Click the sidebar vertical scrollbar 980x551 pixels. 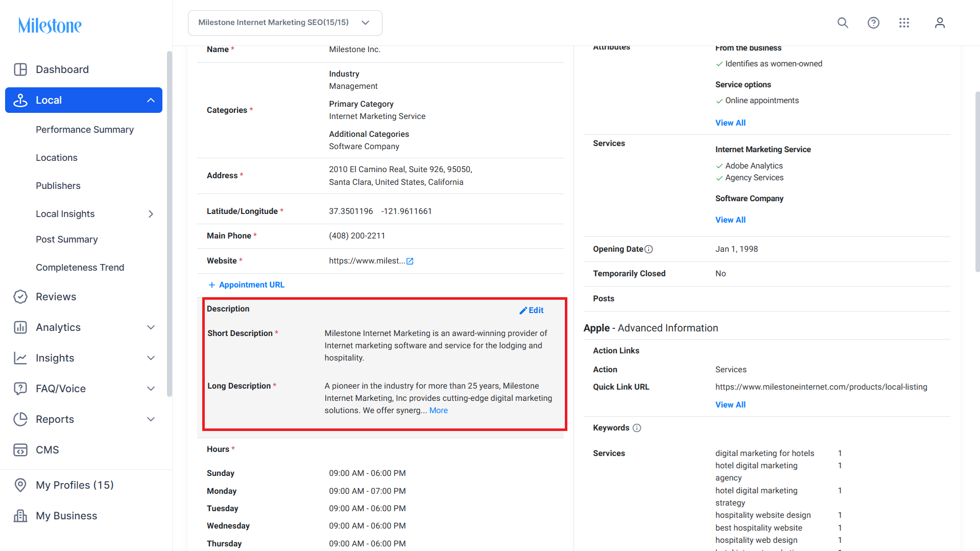click(x=170, y=224)
